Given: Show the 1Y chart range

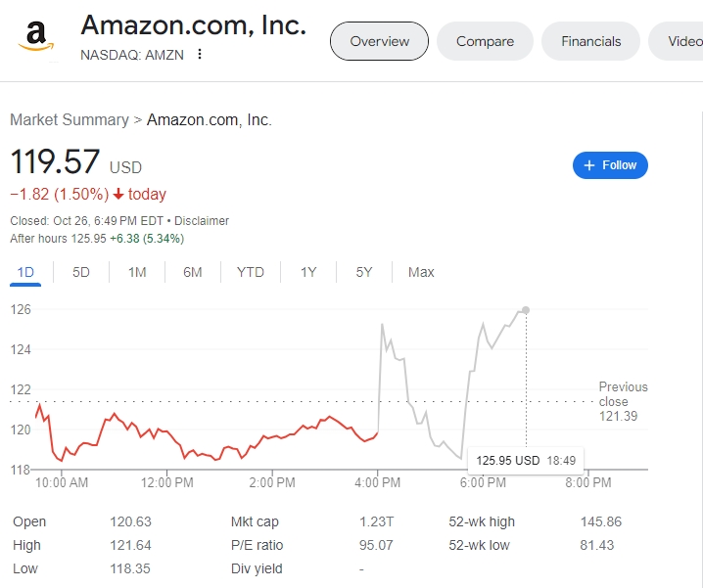Looking at the screenshot, I should tap(308, 272).
